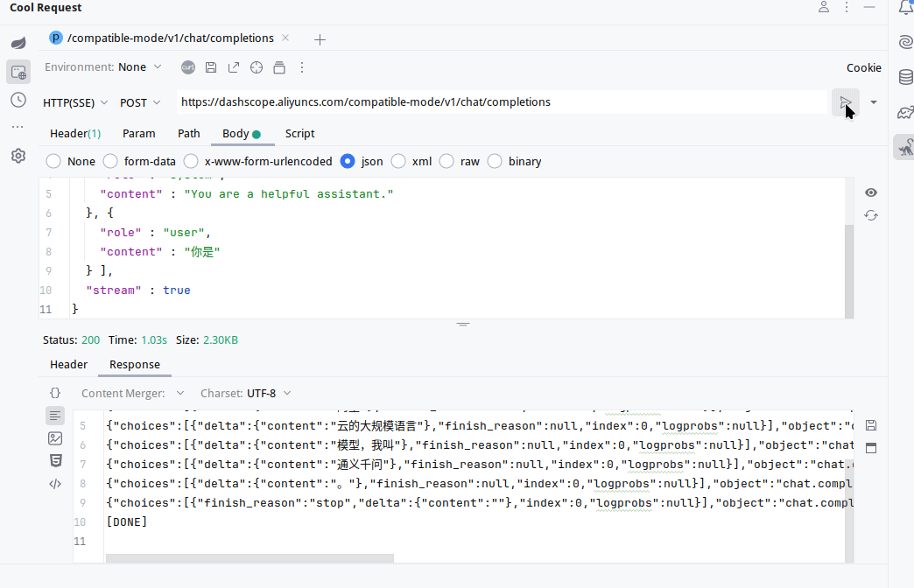The width and height of the screenshot is (914, 588).
Task: Select the json body type radio
Action: point(348,161)
